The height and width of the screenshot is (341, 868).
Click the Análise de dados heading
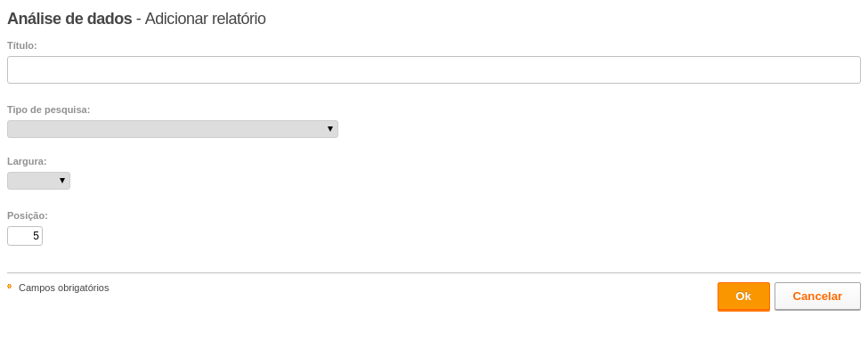pyautogui.click(x=69, y=19)
